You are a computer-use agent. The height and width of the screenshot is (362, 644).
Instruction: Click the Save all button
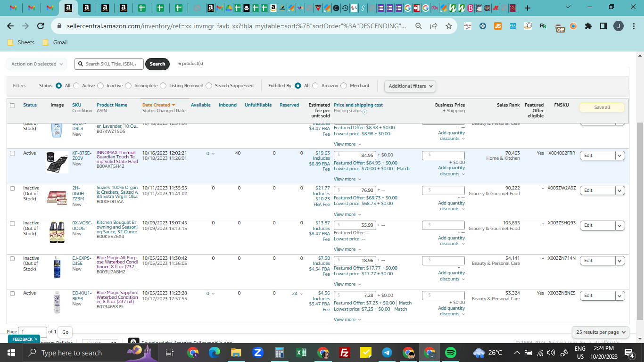[x=602, y=107]
